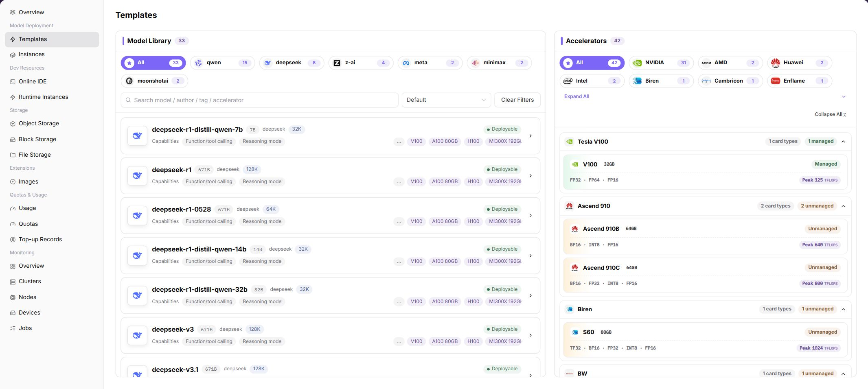Image resolution: width=868 pixels, height=389 pixels.
Task: Click the Quotas gauge icon
Action: point(13,224)
